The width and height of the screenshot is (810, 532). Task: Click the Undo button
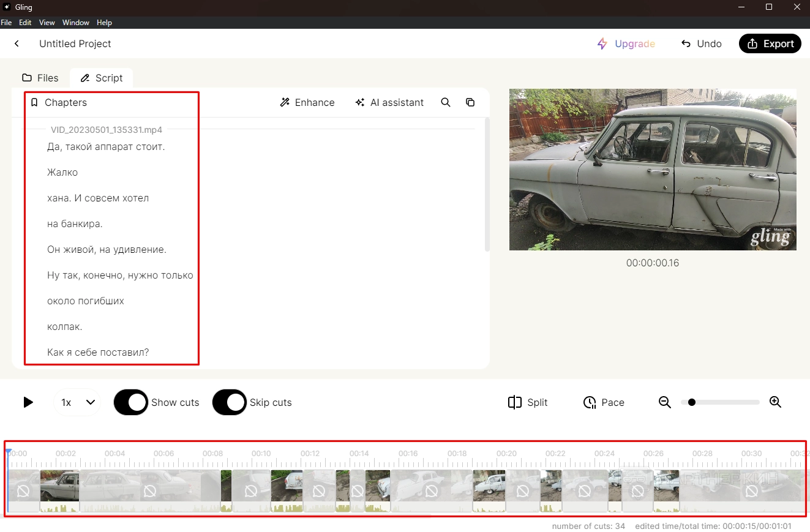click(x=701, y=43)
